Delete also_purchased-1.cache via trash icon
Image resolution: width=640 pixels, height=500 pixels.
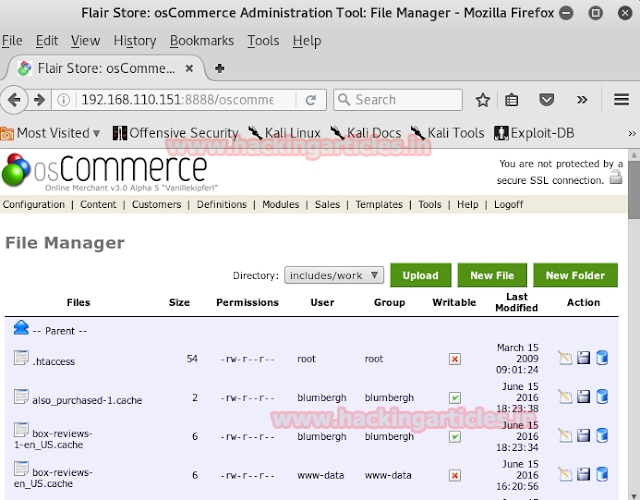pos(602,397)
